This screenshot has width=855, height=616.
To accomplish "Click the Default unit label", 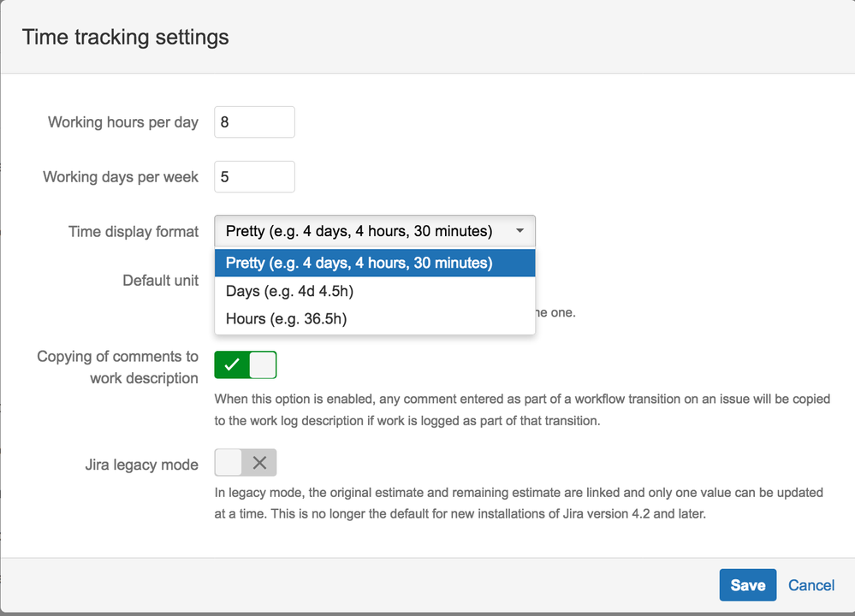I will click(160, 281).
